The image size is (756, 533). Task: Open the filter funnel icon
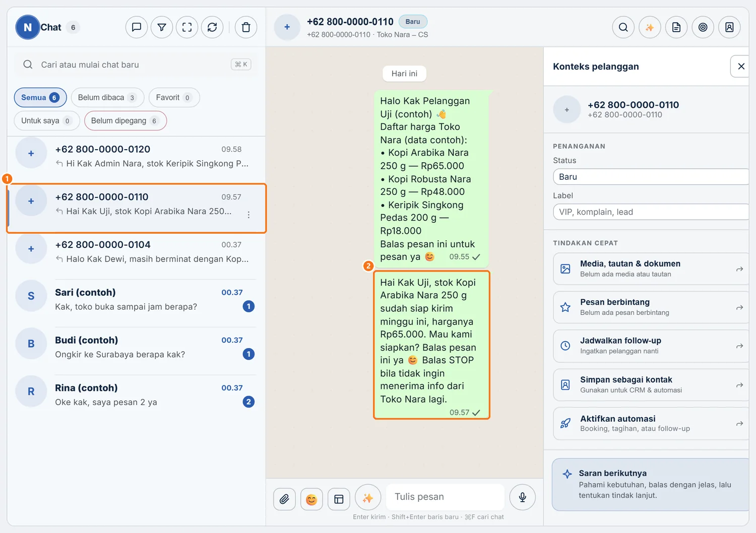[x=162, y=27]
